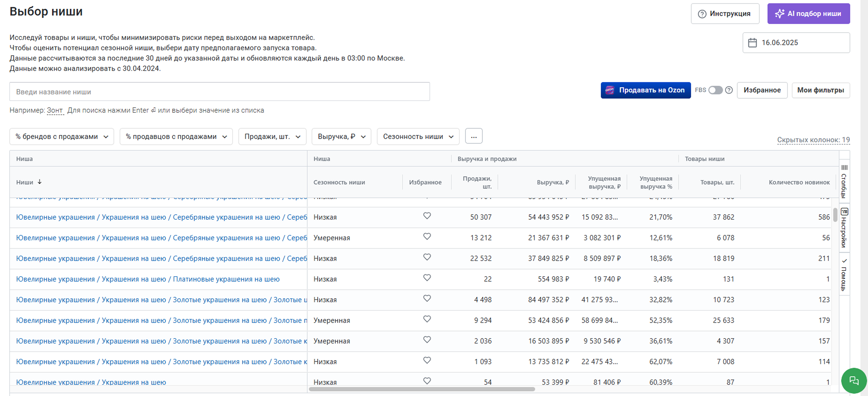This screenshot has width=868, height=396.
Task: Click the 32,82% lost revenue cell
Action: pyautogui.click(x=661, y=300)
